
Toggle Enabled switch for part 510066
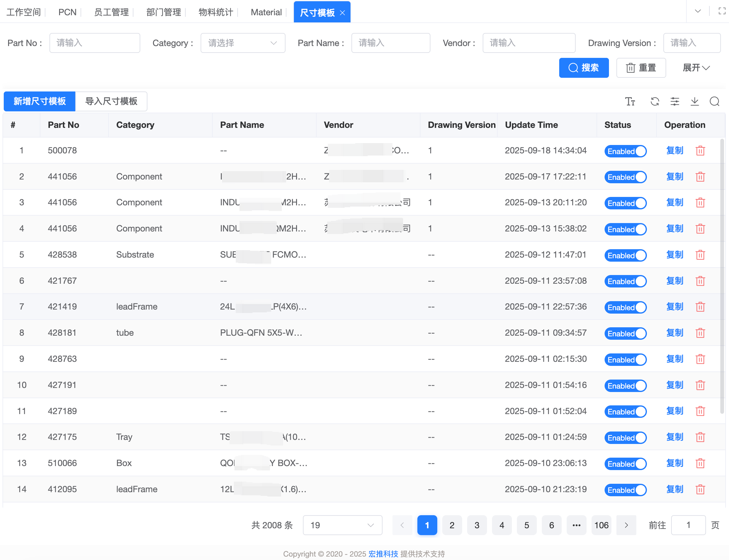[625, 464]
